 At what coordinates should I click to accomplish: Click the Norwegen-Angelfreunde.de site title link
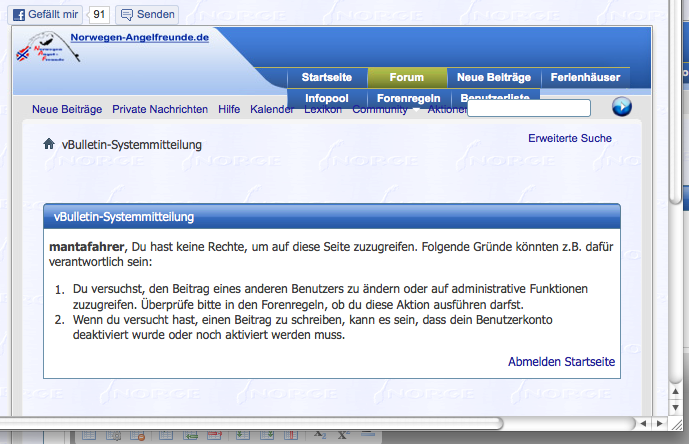(139, 37)
